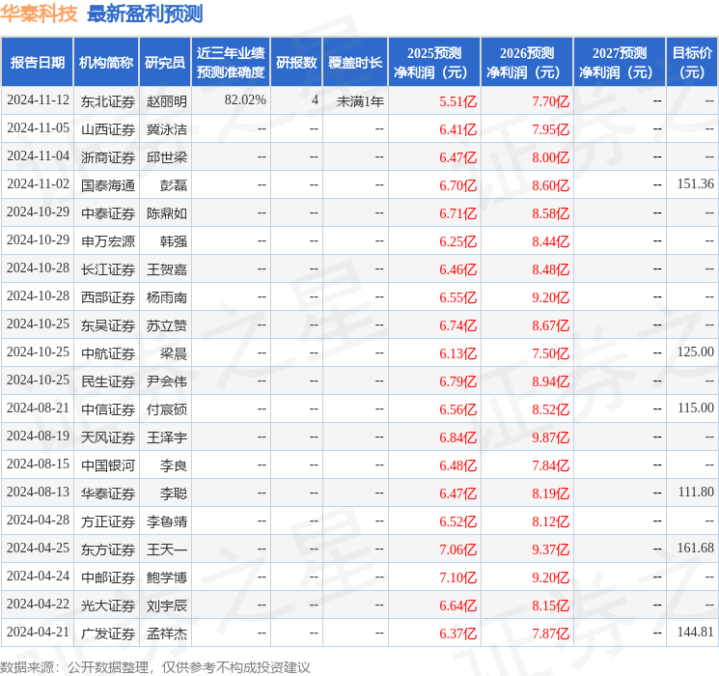719x676 pixels.
Task: Select the 研报数 column header
Action: pos(297,62)
